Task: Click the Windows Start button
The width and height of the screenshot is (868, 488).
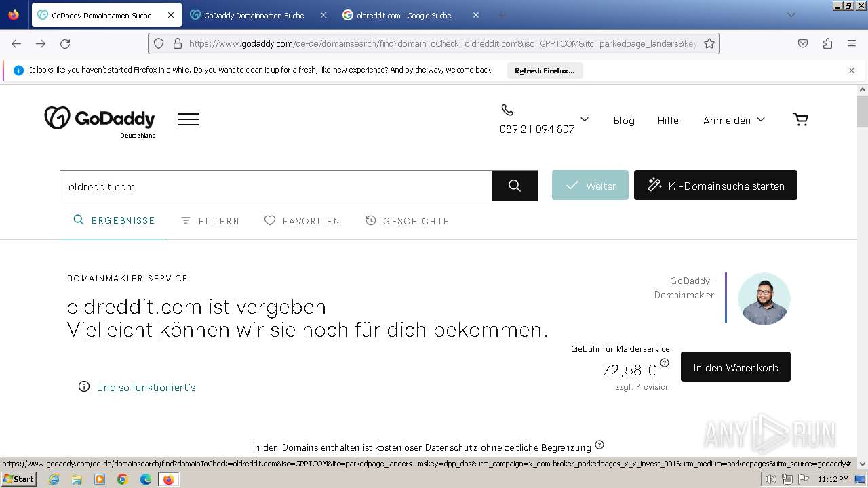Action: coord(18,479)
